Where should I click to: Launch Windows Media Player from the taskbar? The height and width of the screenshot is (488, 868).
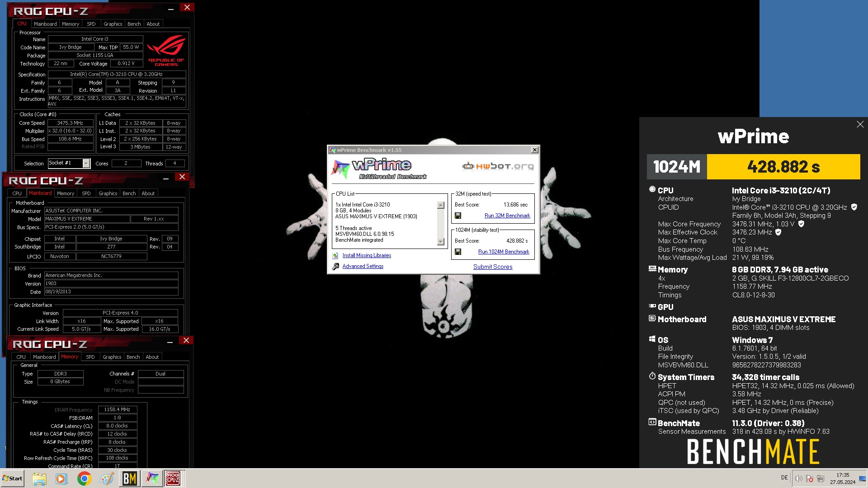click(x=61, y=479)
